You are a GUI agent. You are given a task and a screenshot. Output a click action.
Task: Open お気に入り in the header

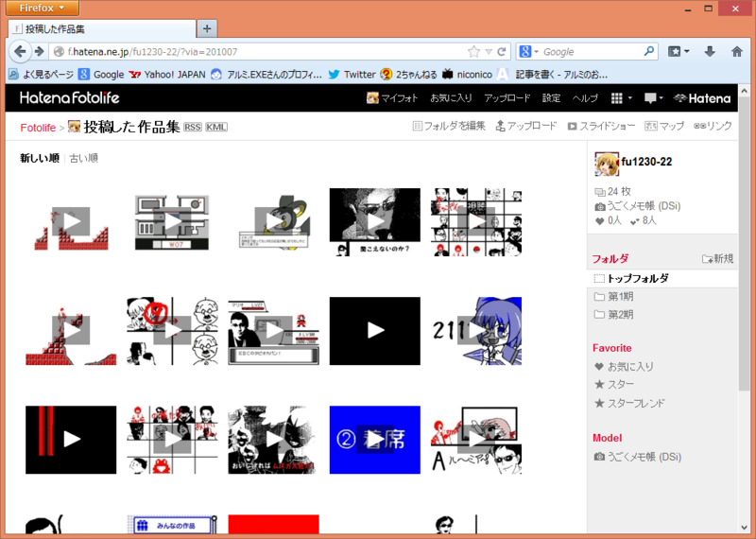pos(451,98)
